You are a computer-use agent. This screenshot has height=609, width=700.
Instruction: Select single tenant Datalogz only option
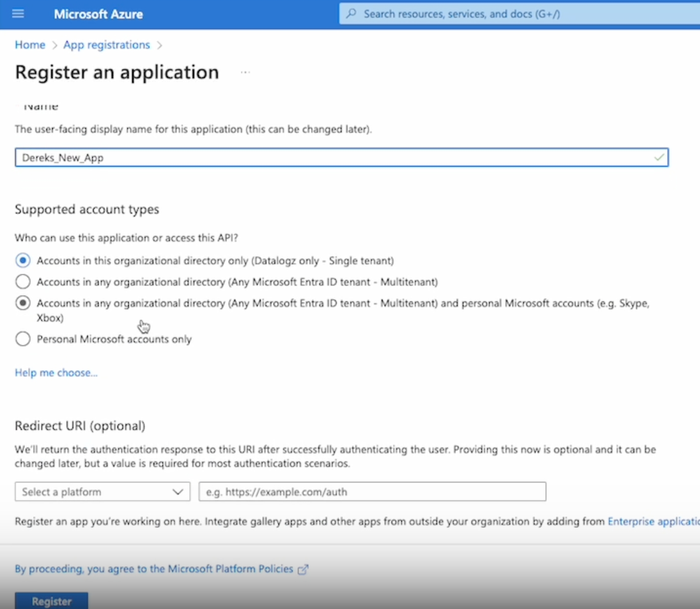(23, 261)
